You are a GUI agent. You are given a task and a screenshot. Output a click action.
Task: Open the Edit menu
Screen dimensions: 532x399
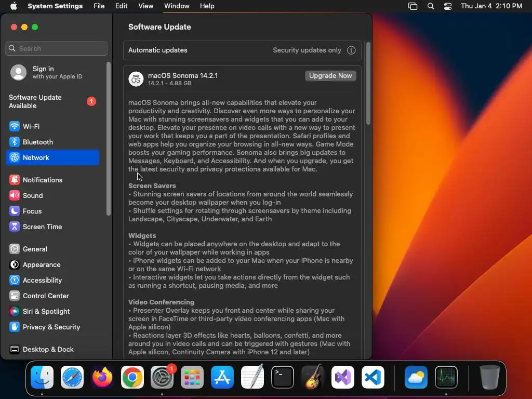(x=121, y=6)
